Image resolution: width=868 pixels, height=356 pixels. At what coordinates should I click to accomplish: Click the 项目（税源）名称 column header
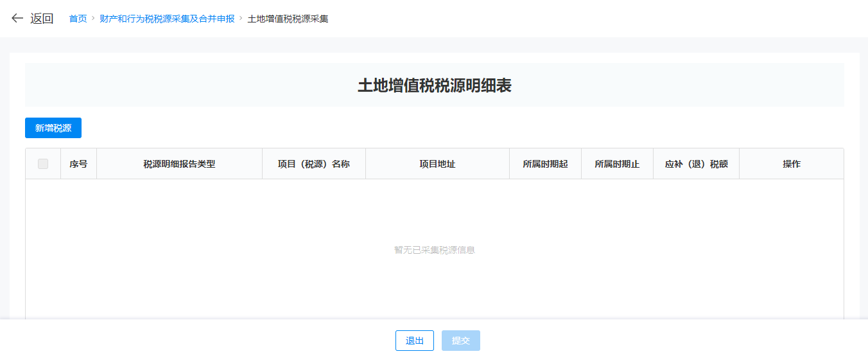coord(313,164)
